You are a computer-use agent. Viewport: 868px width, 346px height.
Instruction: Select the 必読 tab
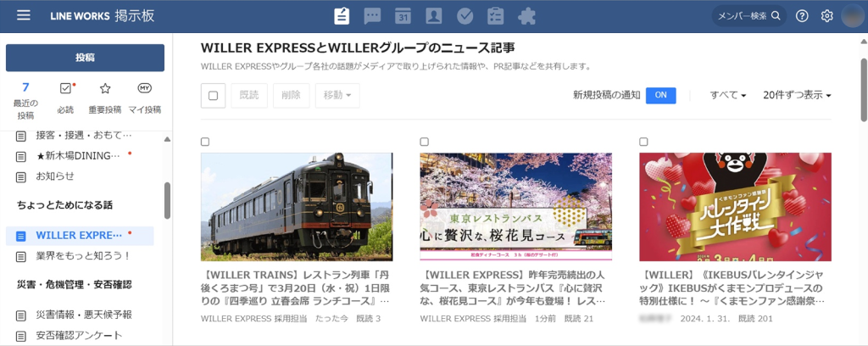tap(65, 98)
